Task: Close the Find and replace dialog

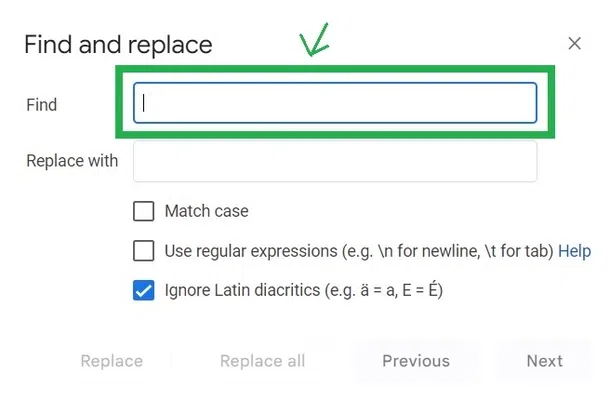Action: click(x=574, y=43)
